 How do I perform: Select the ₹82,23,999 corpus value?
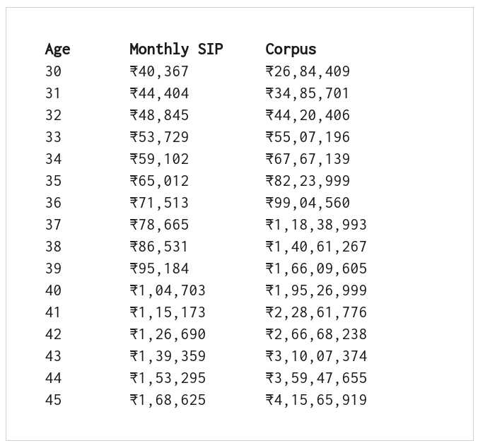pos(308,181)
